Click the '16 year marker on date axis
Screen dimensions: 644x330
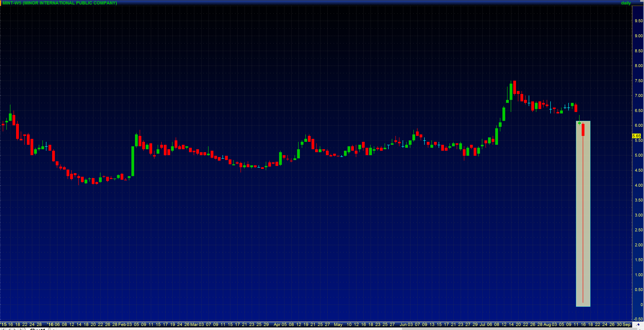(50, 324)
